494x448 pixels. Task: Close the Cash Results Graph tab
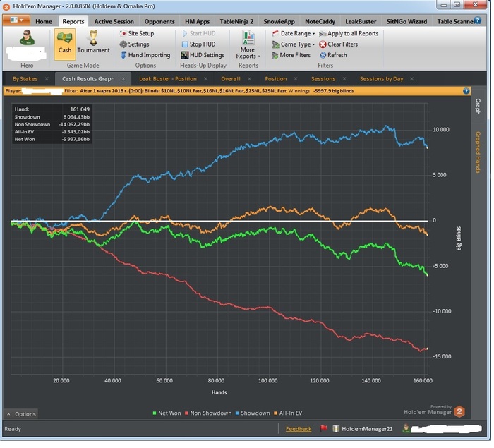point(123,79)
